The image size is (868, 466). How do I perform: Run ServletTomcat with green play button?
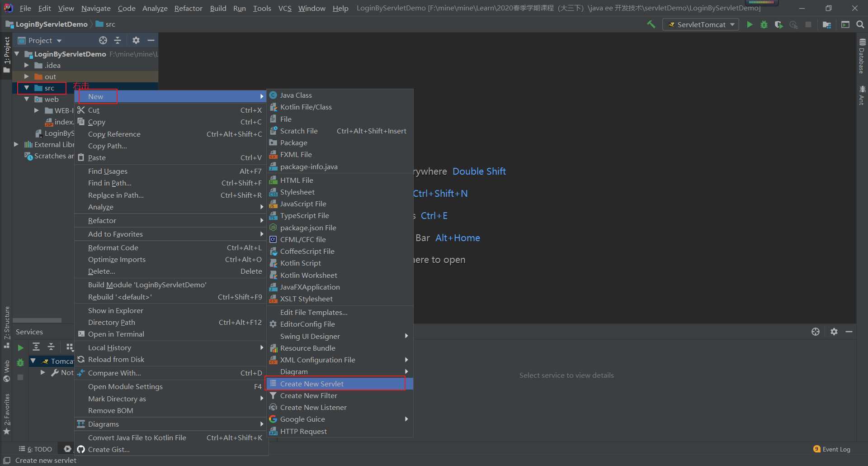tap(750, 24)
